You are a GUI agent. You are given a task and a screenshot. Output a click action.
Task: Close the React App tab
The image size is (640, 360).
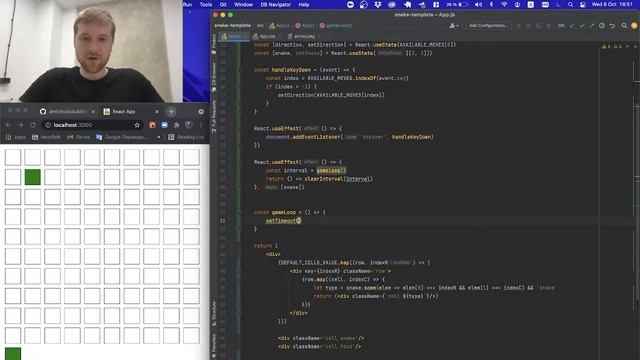click(x=157, y=111)
